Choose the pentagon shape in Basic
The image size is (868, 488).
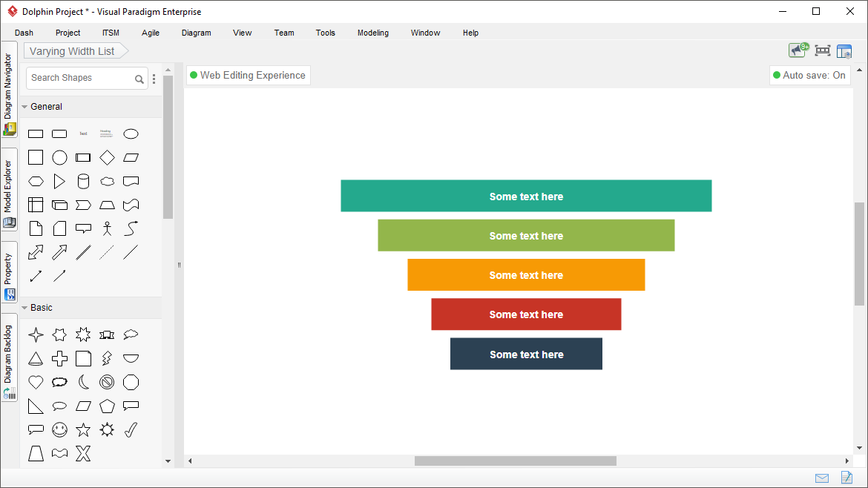tap(107, 406)
